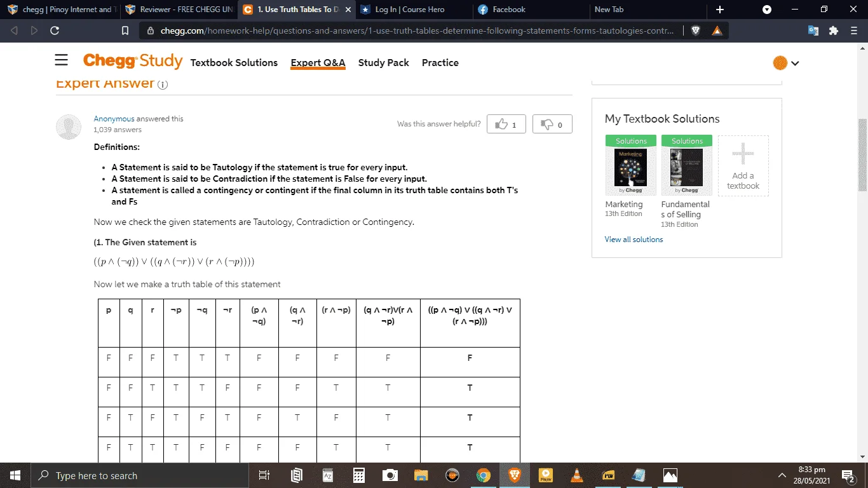This screenshot has height=488, width=868.
Task: Click the browser forward arrow
Action: tap(34, 30)
